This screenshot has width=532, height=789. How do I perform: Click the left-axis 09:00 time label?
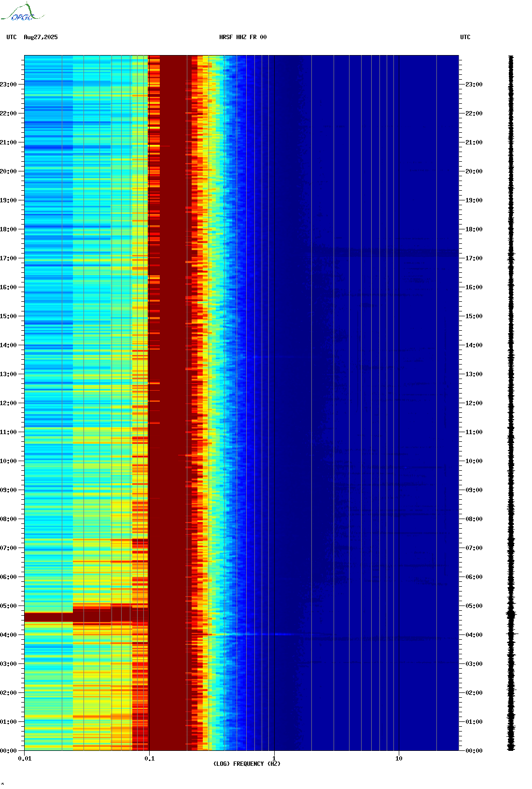[x=8, y=490]
